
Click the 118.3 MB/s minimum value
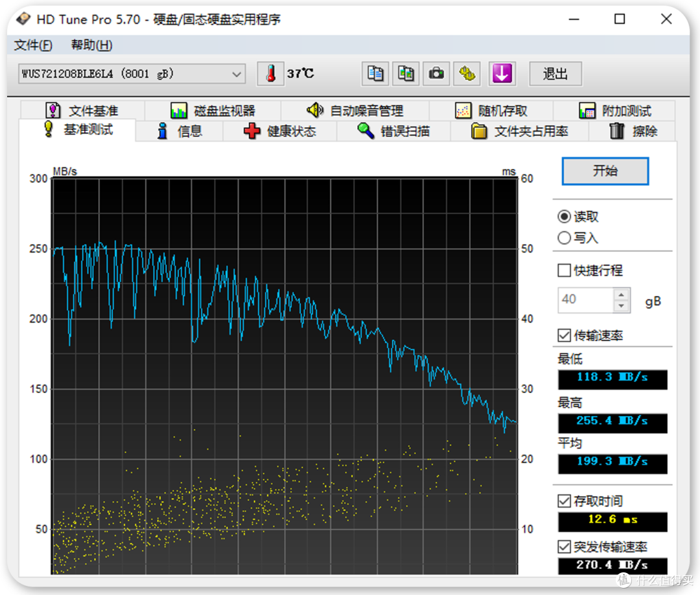pyautogui.click(x=612, y=379)
